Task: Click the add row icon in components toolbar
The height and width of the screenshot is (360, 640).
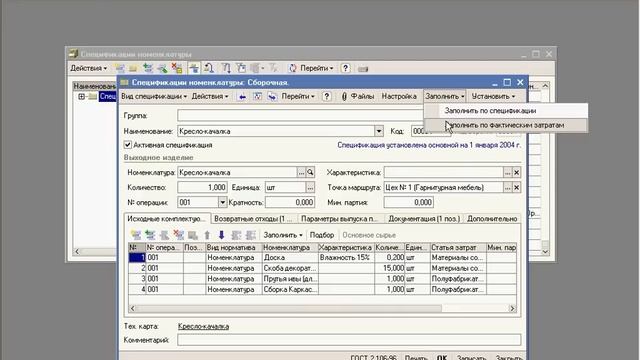Action: tap(136, 235)
